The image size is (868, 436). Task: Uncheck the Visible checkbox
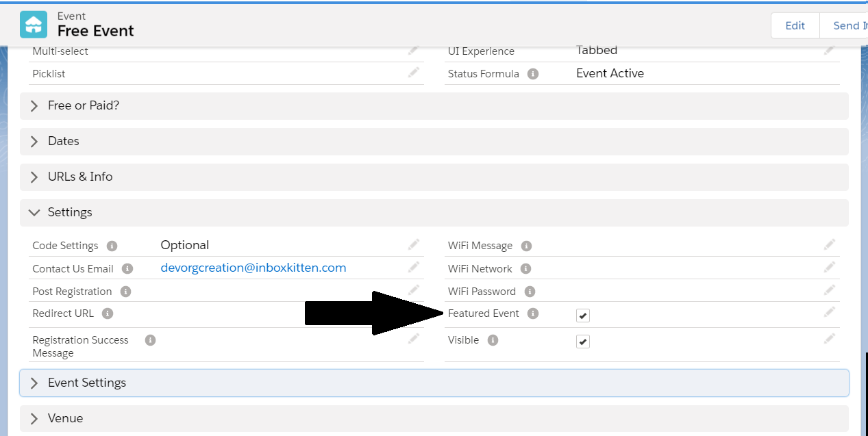click(583, 342)
